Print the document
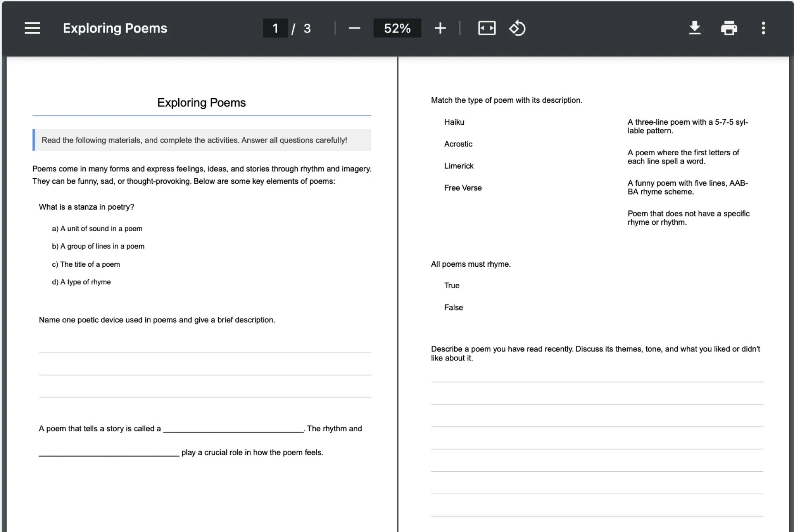This screenshot has width=794, height=532. coord(729,28)
